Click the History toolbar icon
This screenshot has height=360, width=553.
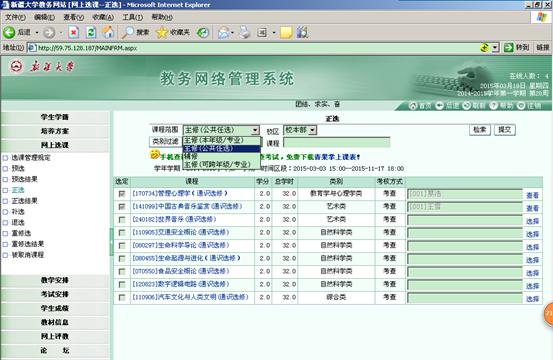202,33
